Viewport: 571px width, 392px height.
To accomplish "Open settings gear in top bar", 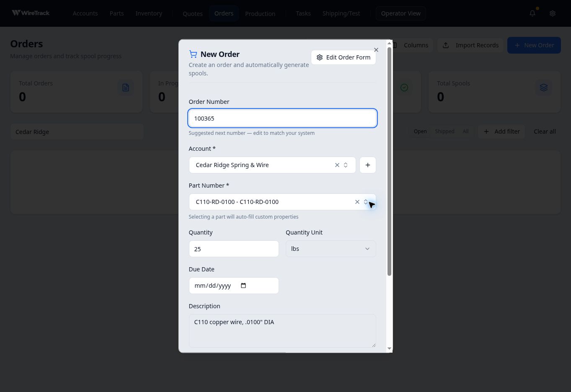I will tap(553, 13).
